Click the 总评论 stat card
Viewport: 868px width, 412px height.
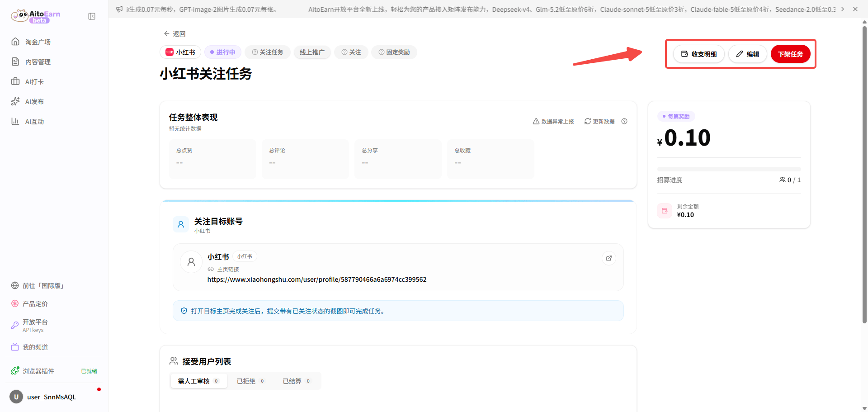[x=305, y=159]
